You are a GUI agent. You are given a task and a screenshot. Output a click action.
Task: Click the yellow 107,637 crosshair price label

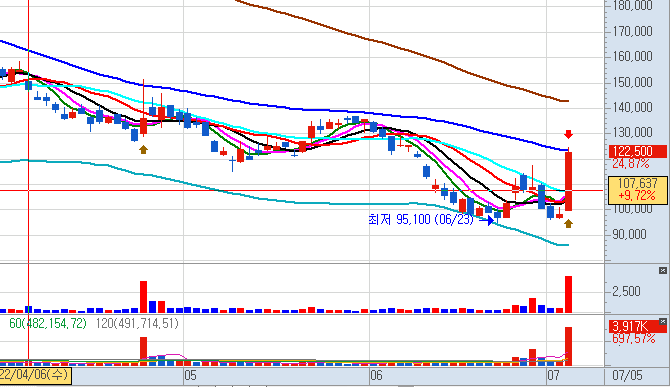tap(638, 190)
